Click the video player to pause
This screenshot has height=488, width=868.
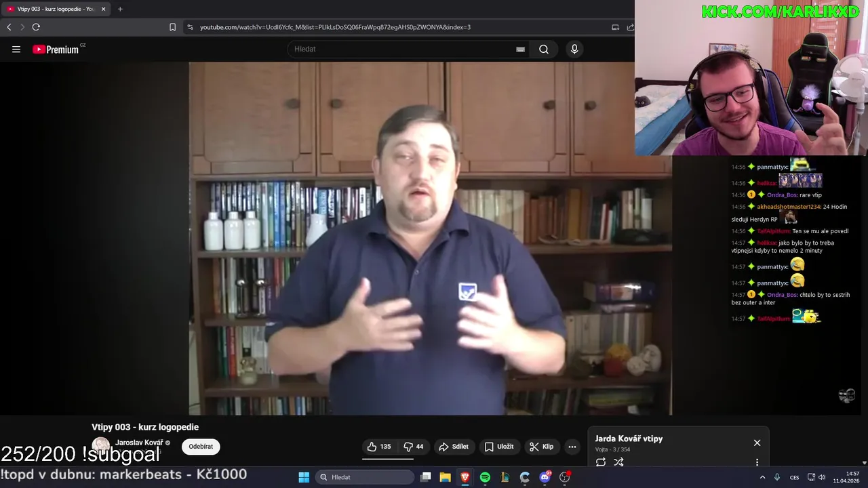pyautogui.click(x=431, y=239)
